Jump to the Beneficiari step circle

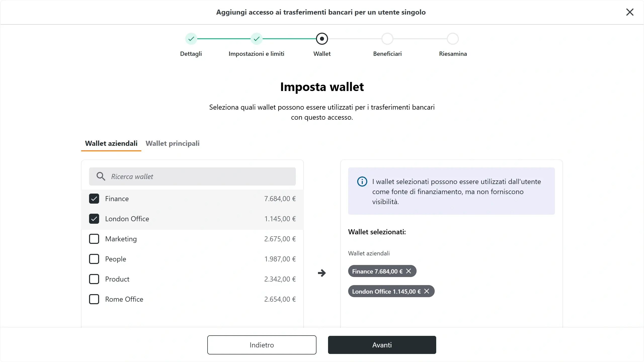[387, 39]
